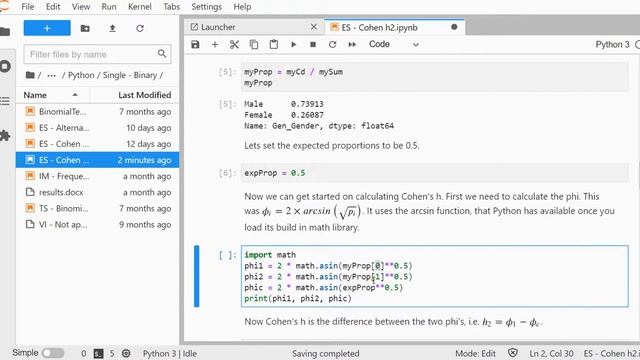This screenshot has width=640, height=360.
Task: Click the myProp = myCd / mySum cell
Action: point(435,77)
